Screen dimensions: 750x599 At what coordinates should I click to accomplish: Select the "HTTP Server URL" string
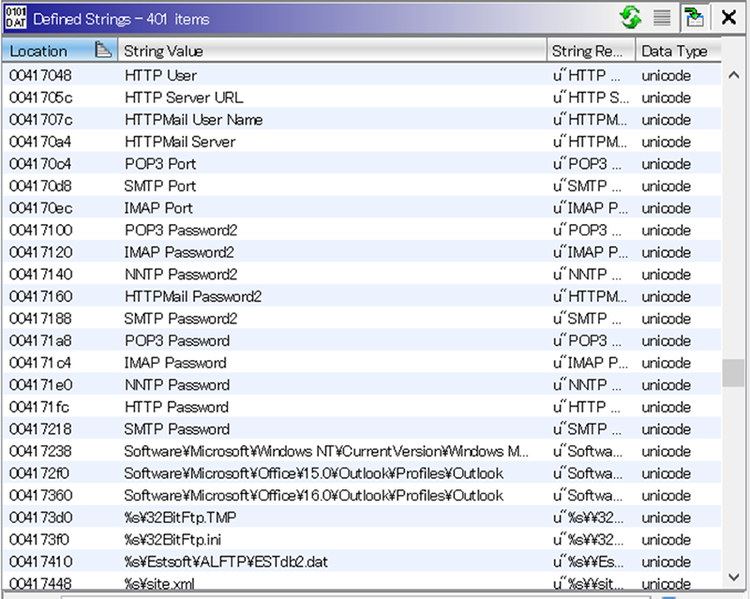pyautogui.click(x=184, y=98)
